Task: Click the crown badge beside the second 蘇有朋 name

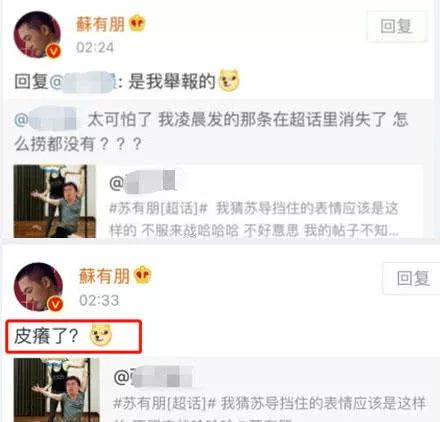Action: pyautogui.click(x=142, y=275)
